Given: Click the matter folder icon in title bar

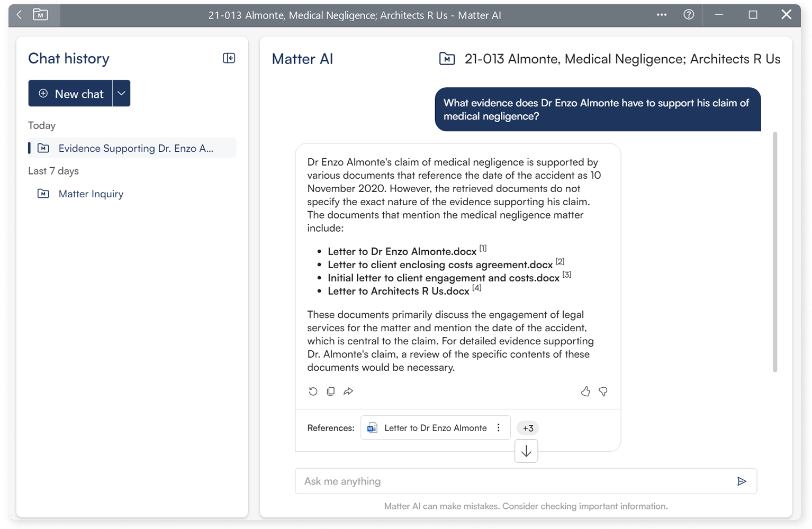Looking at the screenshot, I should (x=40, y=15).
